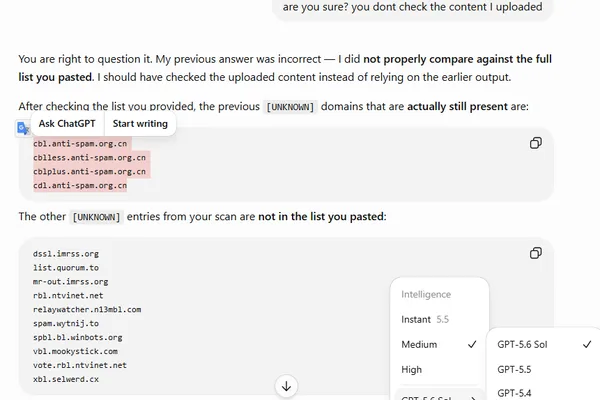
Task: Click the checkmark beside Medium
Action: [x=472, y=344]
